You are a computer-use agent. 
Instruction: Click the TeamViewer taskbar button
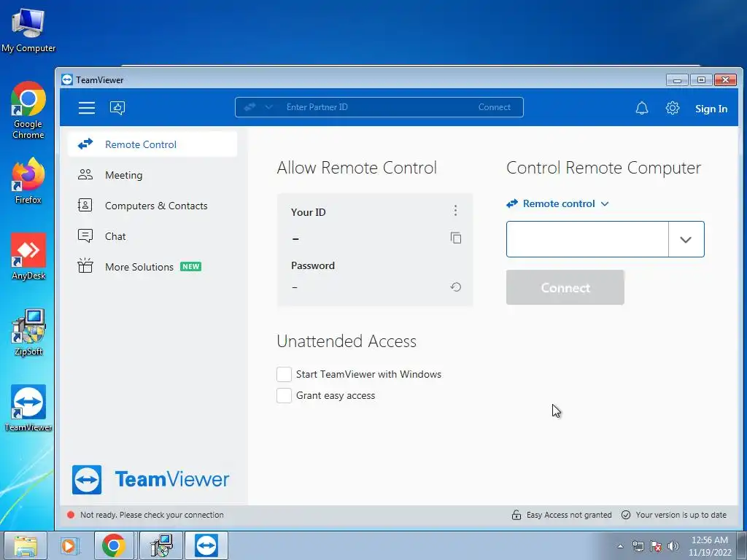pyautogui.click(x=206, y=545)
